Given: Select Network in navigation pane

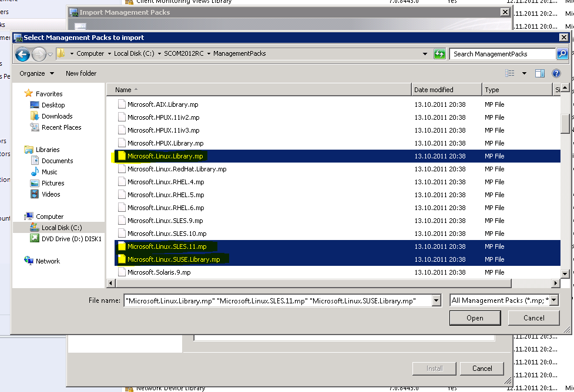Looking at the screenshot, I should point(42,261).
